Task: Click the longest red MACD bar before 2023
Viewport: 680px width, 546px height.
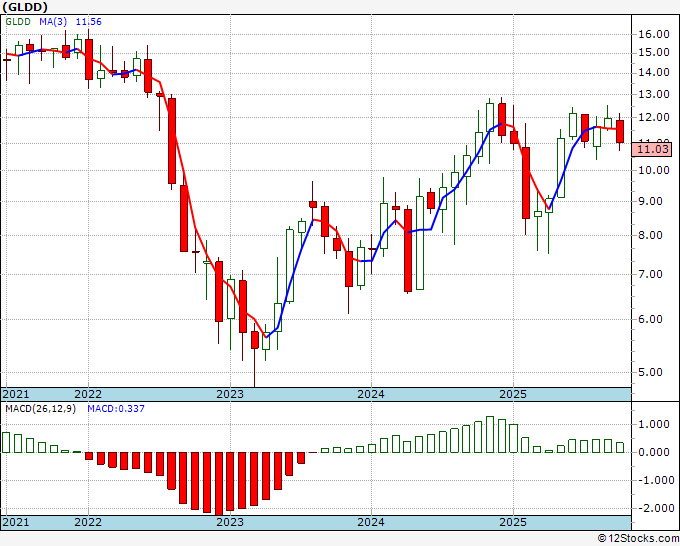Action: coord(219,484)
